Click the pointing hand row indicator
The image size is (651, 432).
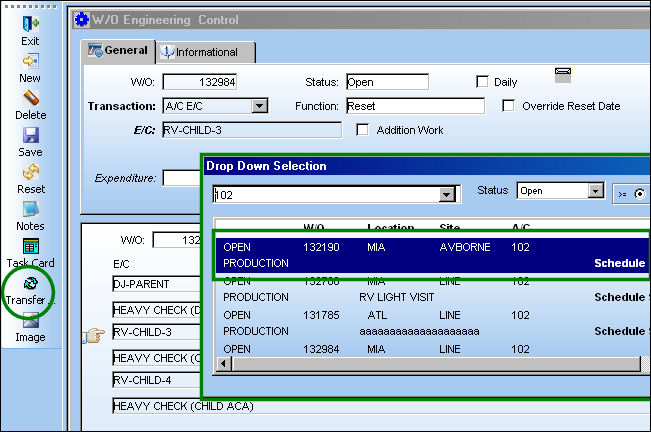(94, 335)
